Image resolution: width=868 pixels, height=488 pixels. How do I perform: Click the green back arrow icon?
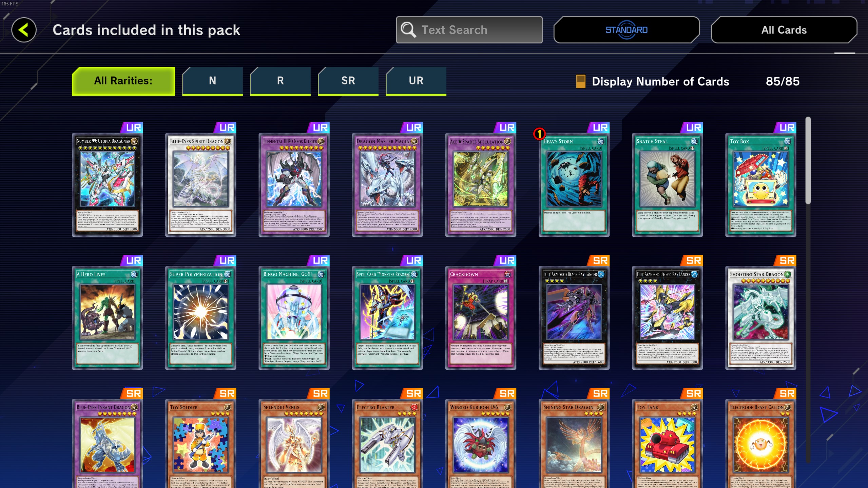(x=24, y=30)
